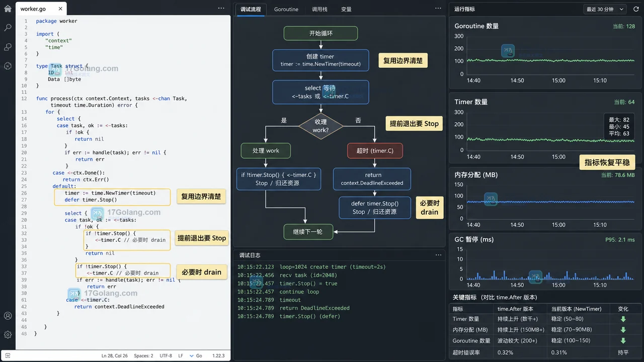This screenshot has width=644, height=362.
Task: Select the 收理 work? decision diamond
Action: (320, 126)
